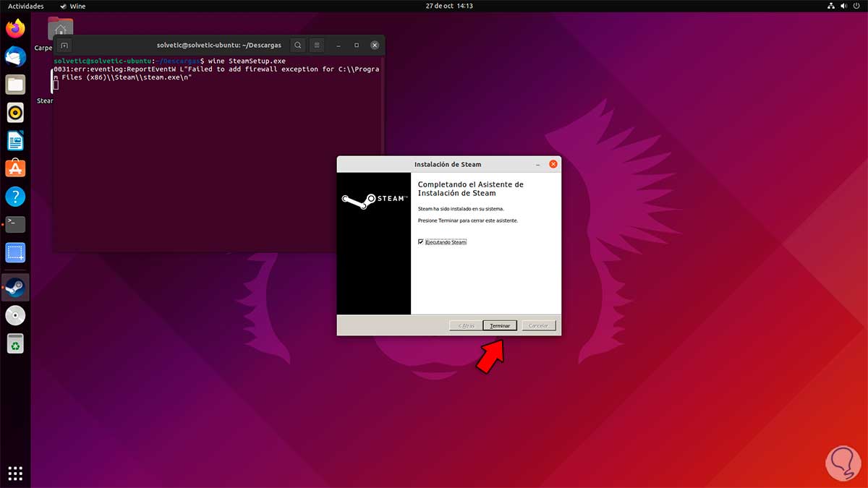The image size is (868, 488).
Task: Open the Home folder desktop icon
Action: [x=60, y=29]
